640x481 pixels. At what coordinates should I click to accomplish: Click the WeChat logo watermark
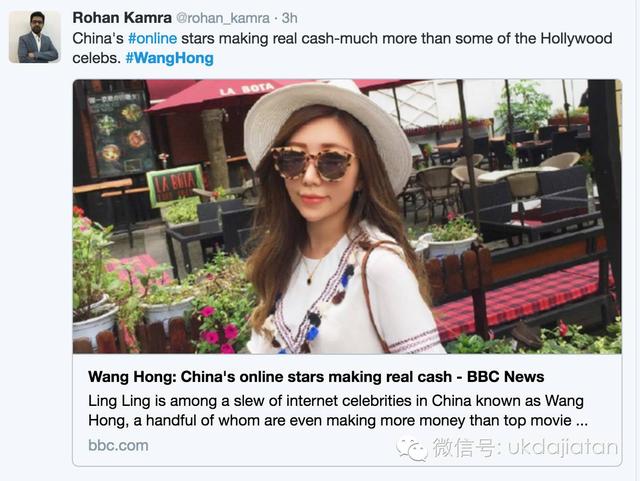tap(411, 449)
